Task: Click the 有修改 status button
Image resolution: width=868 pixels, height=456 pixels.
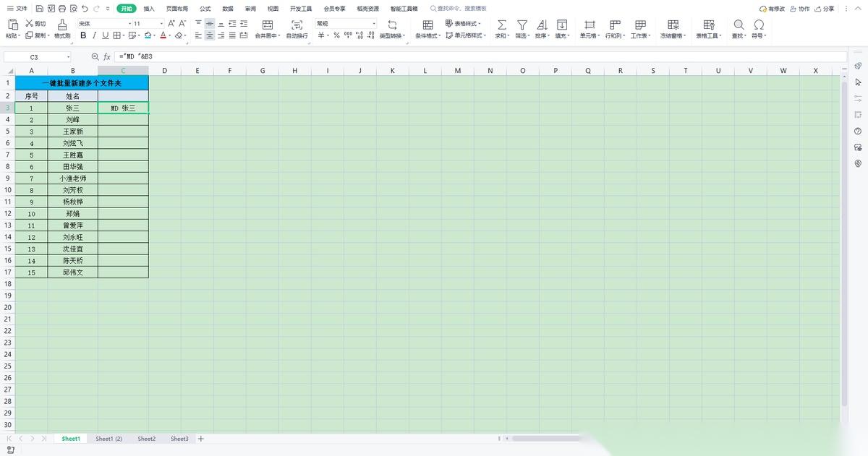Action: (772, 9)
